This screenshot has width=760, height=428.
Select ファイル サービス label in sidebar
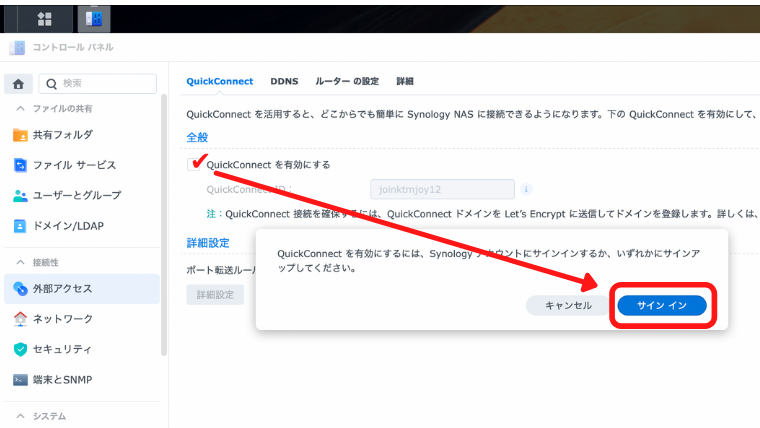(75, 165)
